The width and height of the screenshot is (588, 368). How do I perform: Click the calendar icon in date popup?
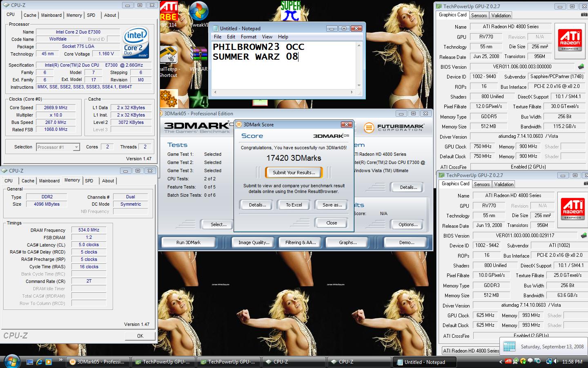[509, 346]
